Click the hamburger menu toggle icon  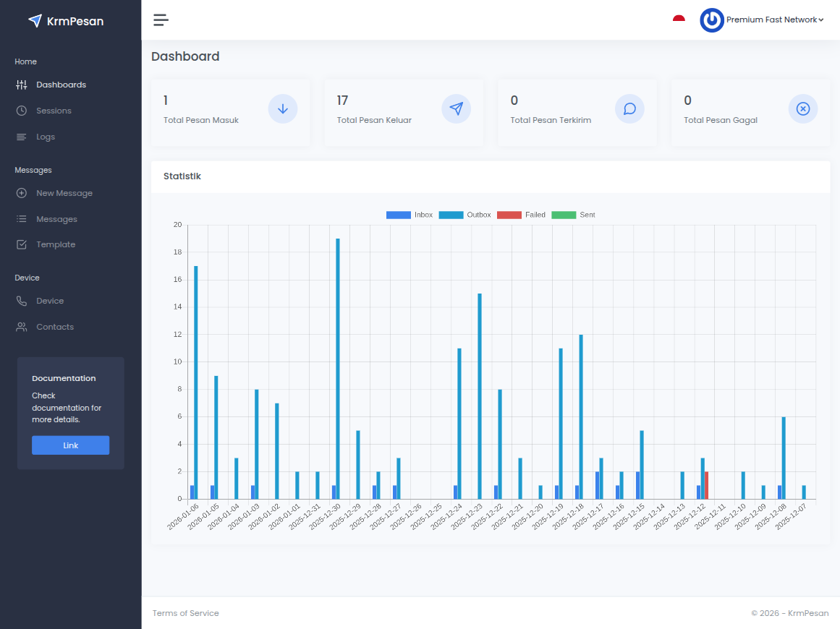161,20
